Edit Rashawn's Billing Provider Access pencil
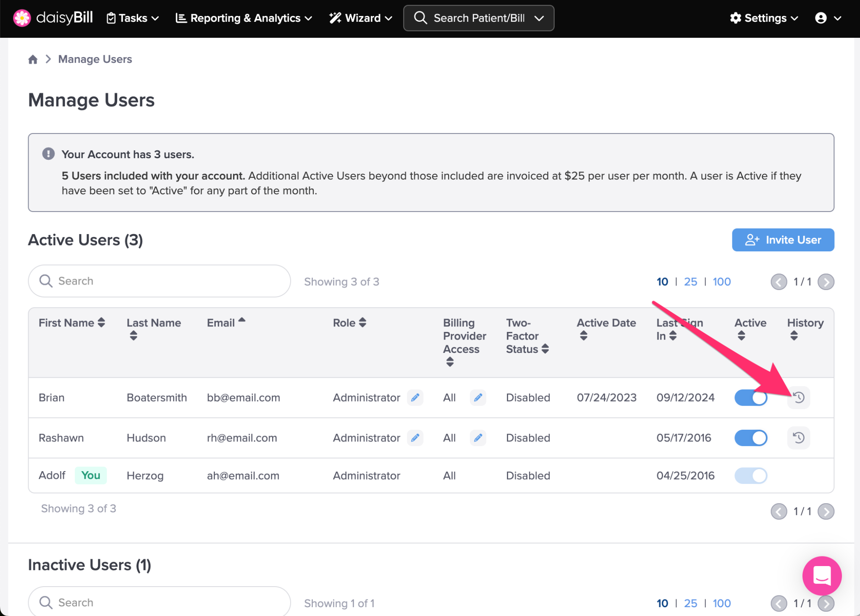Screen dimensions: 860x616 [478, 438]
